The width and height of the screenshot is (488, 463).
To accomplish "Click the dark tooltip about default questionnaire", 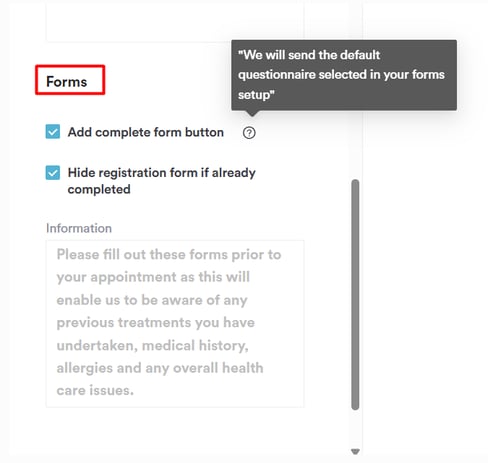I will coord(344,75).
